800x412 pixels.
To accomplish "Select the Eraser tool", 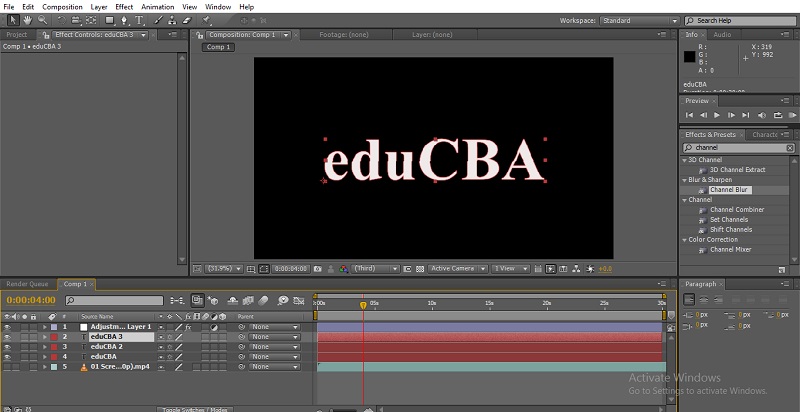I will pyautogui.click(x=186, y=20).
